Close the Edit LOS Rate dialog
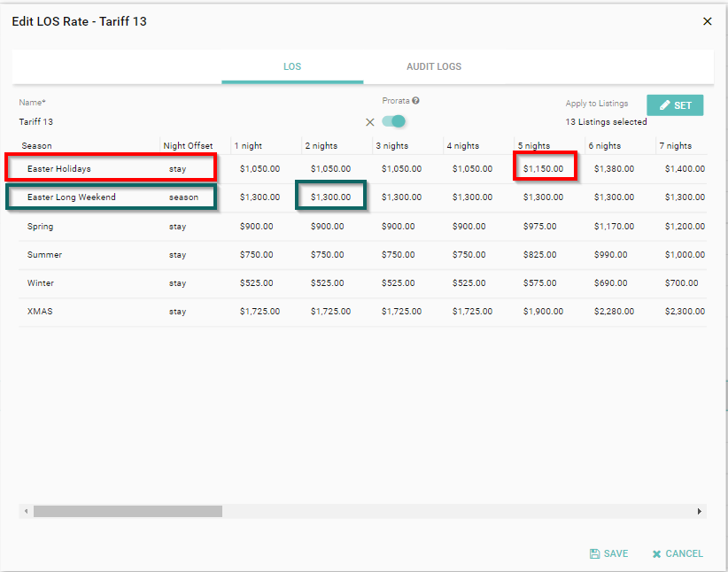Viewport: 728px width, 572px height. click(707, 21)
